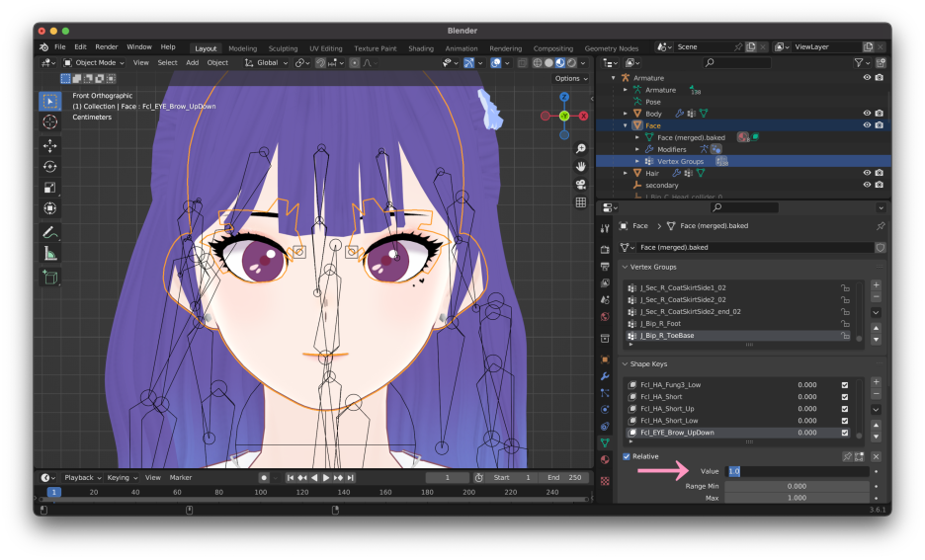The image size is (925, 560).
Task: Switch to Sculpting workspace tab
Action: [284, 48]
